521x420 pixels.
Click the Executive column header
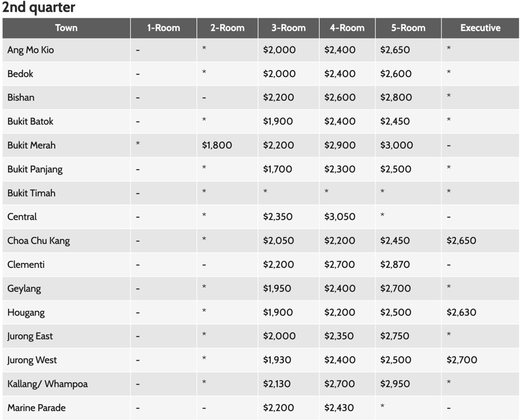coord(480,28)
